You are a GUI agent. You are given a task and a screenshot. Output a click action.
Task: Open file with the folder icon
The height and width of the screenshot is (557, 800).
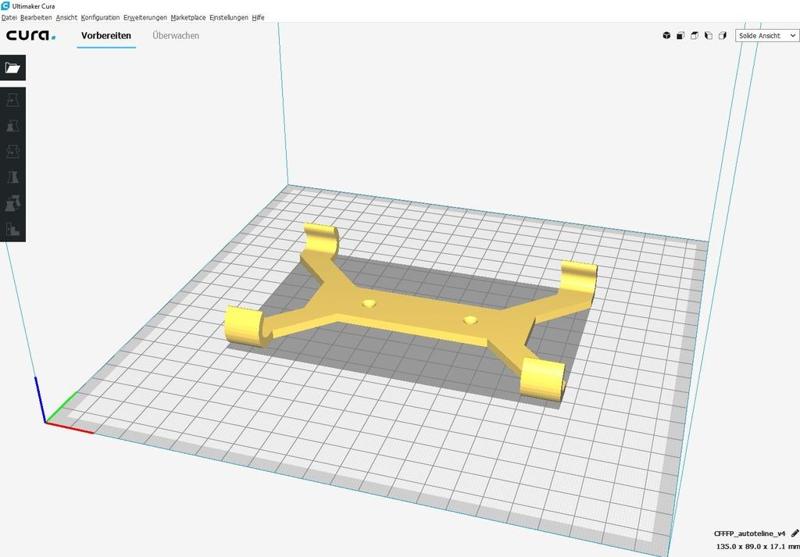[x=13, y=68]
